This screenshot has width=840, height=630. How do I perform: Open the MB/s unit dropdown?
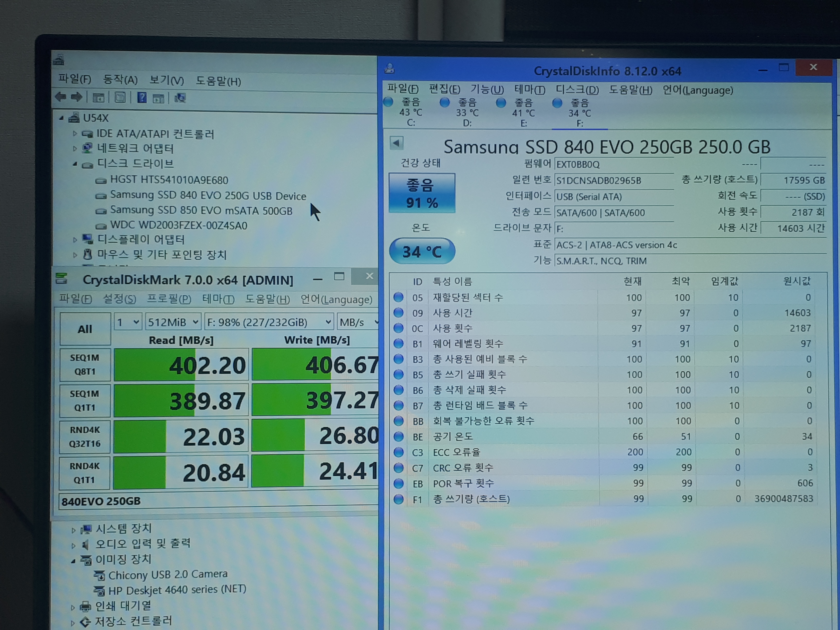pos(358,322)
